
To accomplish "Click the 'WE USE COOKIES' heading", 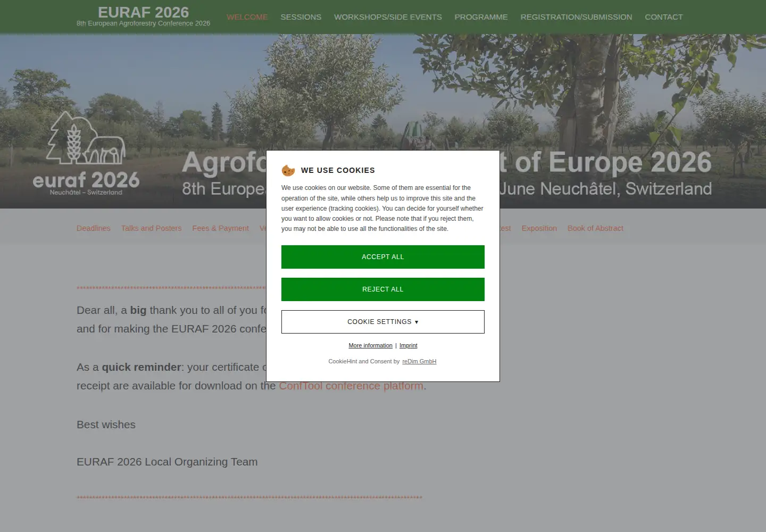I will click(338, 170).
